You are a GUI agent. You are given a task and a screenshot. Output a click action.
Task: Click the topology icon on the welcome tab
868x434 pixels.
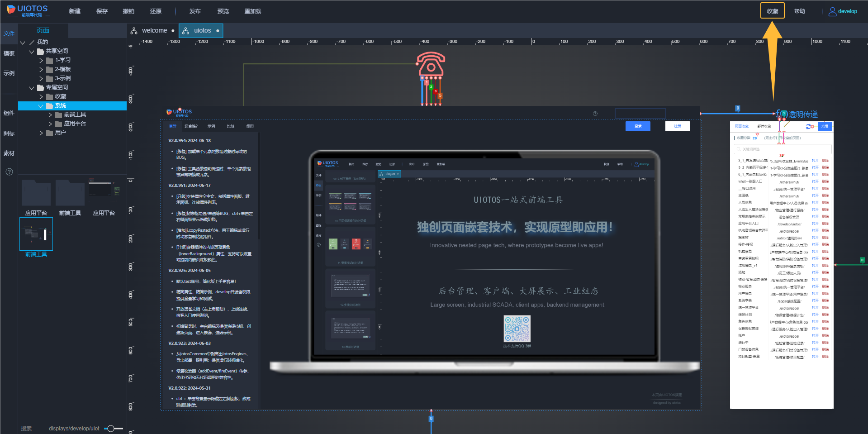point(134,31)
